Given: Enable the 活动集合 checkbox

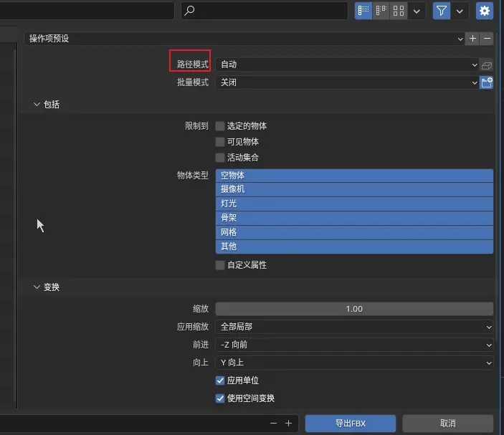Looking at the screenshot, I should 220,158.
